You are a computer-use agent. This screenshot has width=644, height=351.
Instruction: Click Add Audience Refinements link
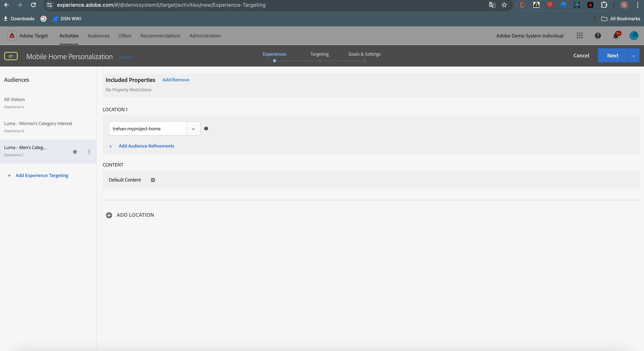point(147,146)
